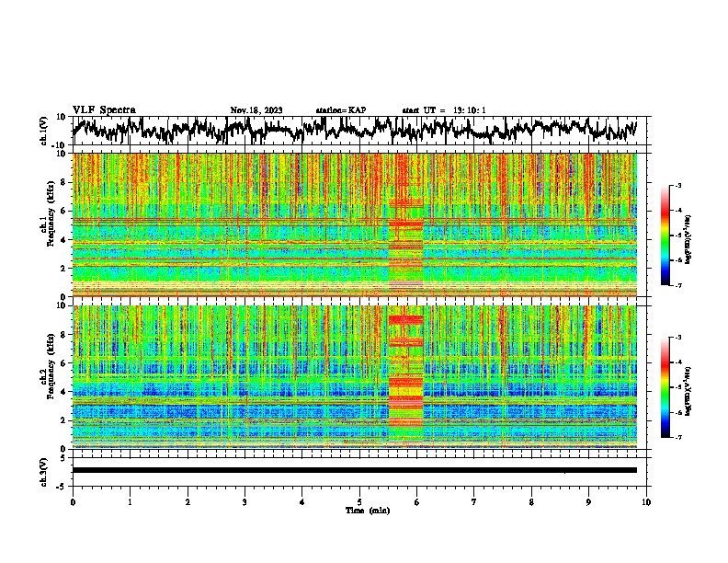Click the "-7" tick on the ch.2 colorbar
728x563 pixels.
(x=678, y=437)
